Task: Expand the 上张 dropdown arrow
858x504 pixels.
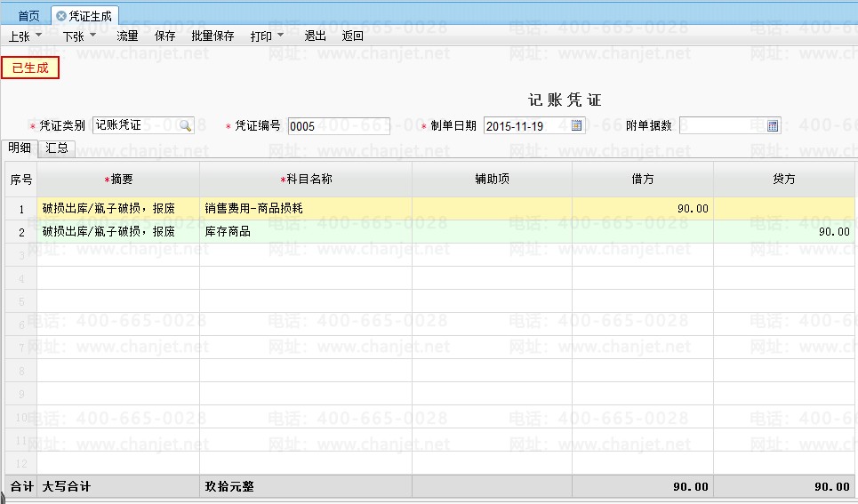Action: point(38,35)
